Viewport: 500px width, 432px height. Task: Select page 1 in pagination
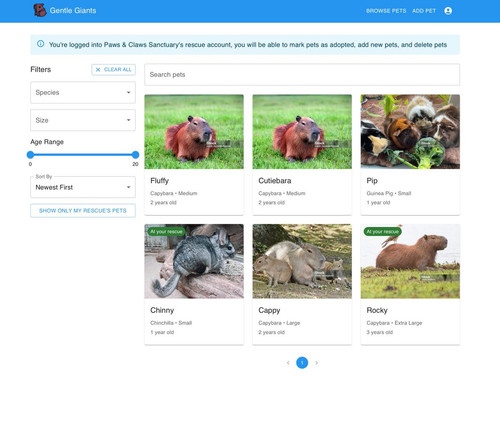coord(302,363)
